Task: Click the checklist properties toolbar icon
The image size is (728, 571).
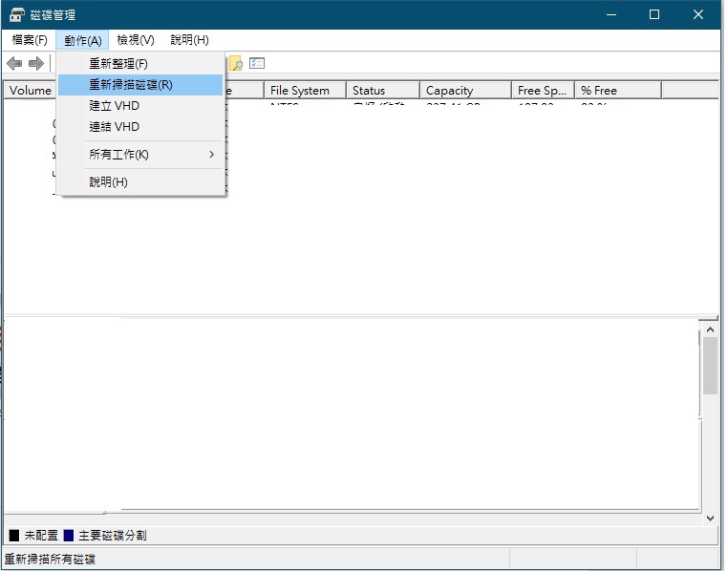Action: click(257, 63)
